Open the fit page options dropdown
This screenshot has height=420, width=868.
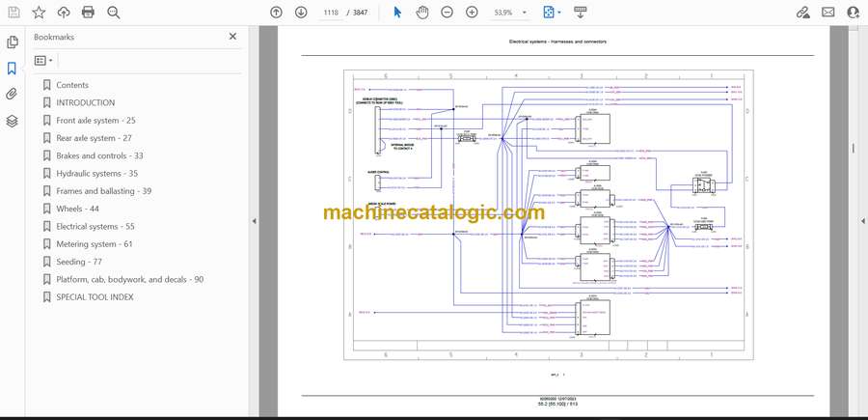(552, 13)
